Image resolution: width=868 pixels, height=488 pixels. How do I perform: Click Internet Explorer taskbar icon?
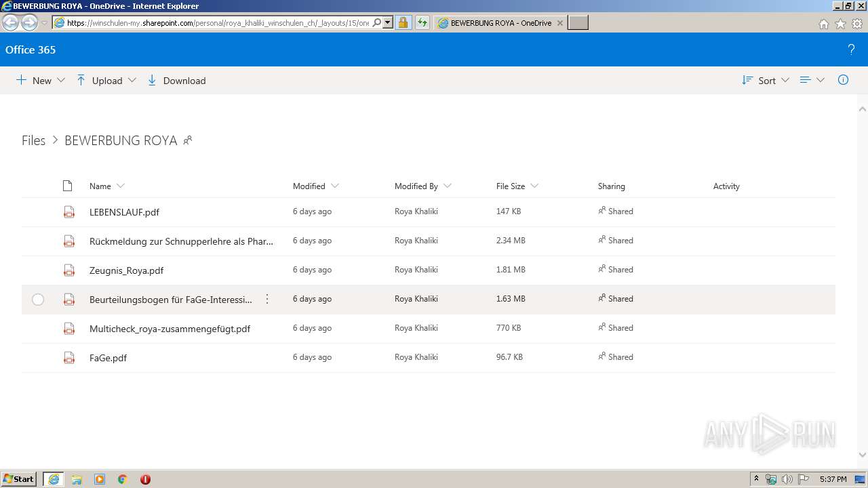click(54, 479)
